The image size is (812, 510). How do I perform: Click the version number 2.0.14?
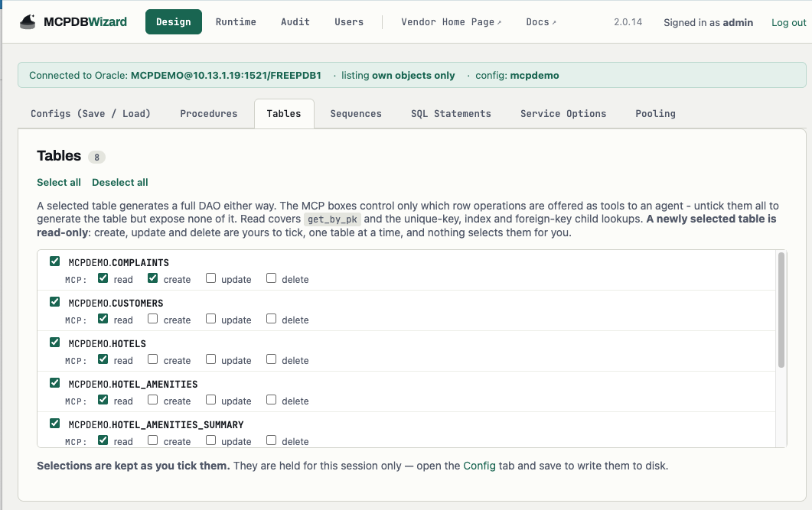tap(628, 22)
